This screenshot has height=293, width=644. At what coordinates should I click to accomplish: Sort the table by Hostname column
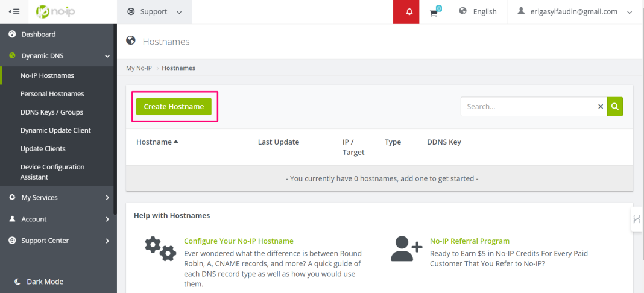point(157,142)
